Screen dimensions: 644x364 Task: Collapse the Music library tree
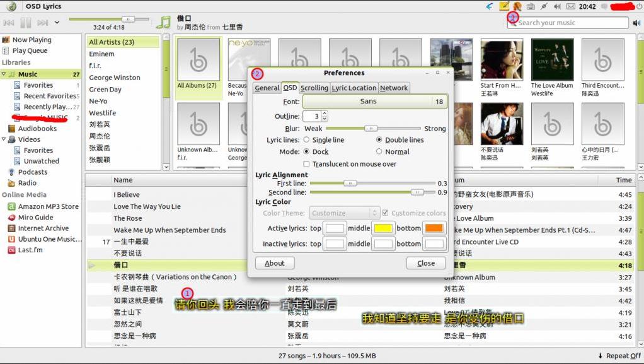(x=4, y=74)
